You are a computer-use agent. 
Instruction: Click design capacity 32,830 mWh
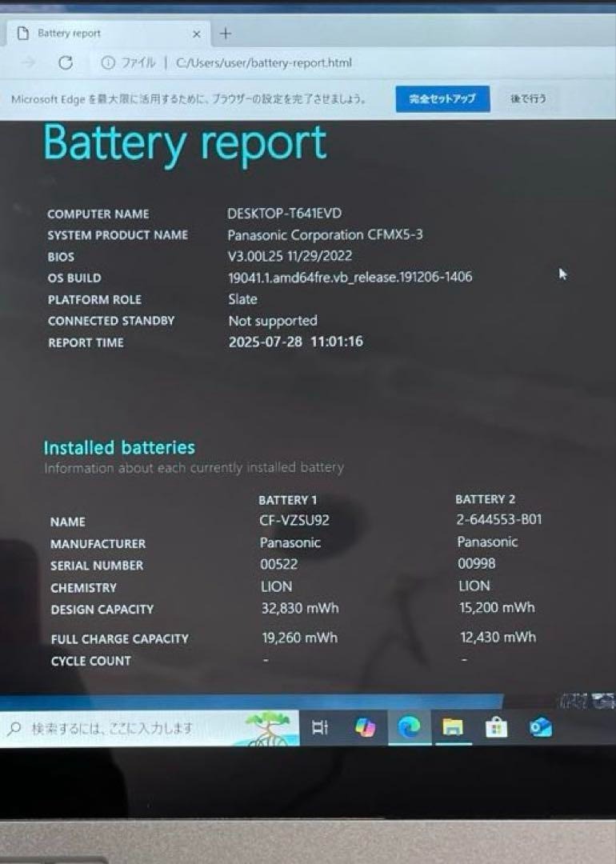300,608
